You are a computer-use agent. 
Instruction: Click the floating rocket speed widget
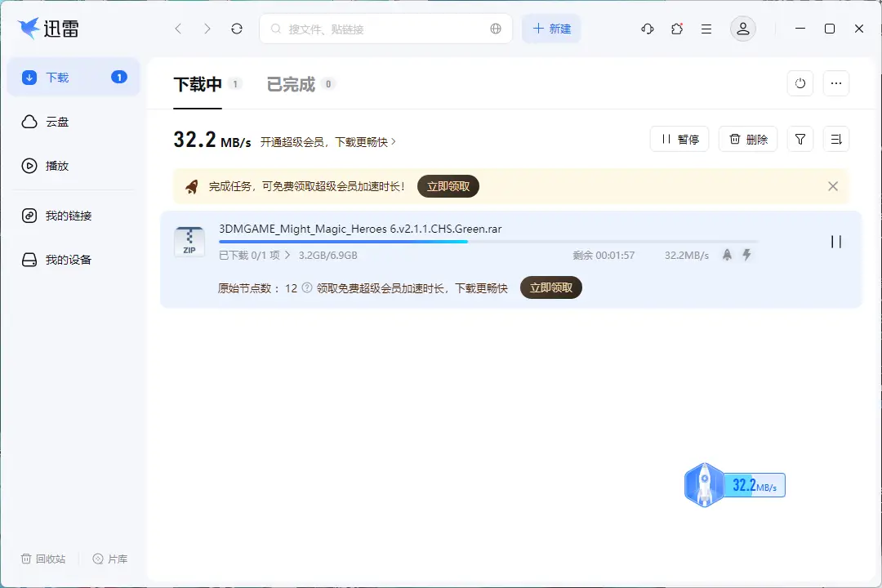click(734, 485)
